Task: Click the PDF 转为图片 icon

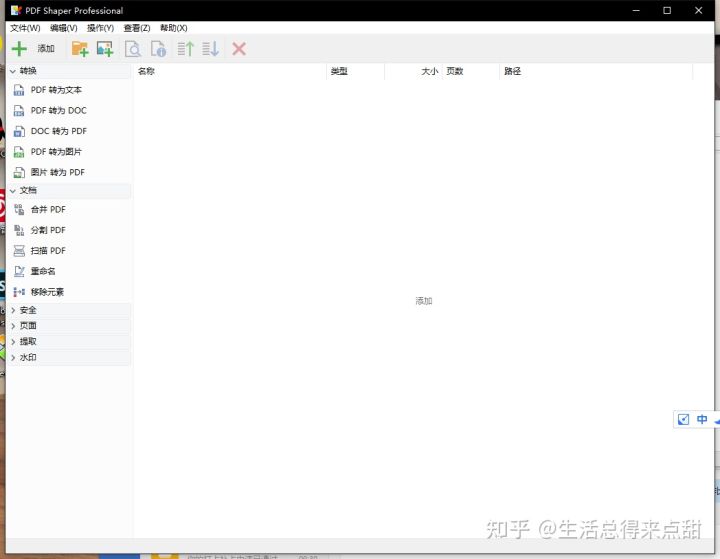Action: point(19,152)
